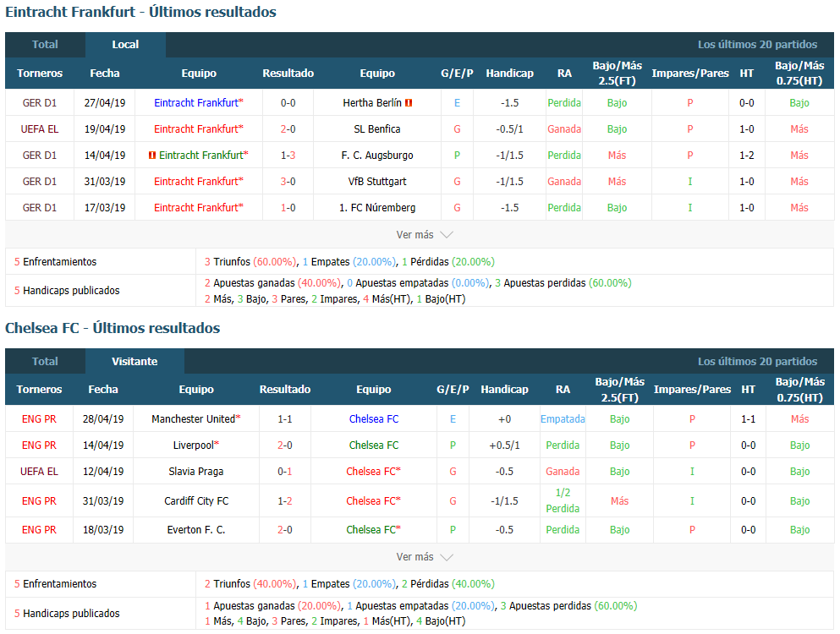The width and height of the screenshot is (840, 634).
Task: Select the Visitante tab in Chelsea table
Action: click(135, 362)
